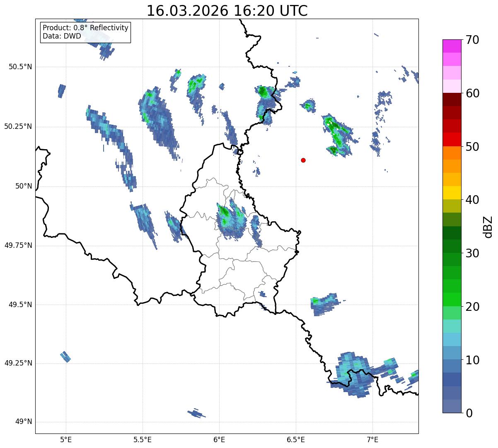Image resolution: width=498 pixels, height=448 pixels.
Task: Click the 40 tick on colorbar
Action: pyautogui.click(x=472, y=200)
